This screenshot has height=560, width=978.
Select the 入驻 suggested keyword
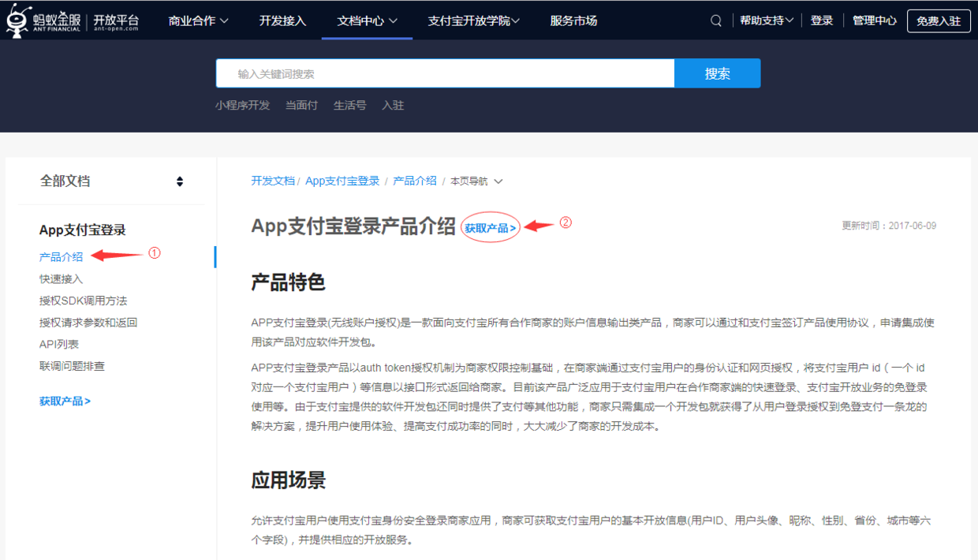393,105
